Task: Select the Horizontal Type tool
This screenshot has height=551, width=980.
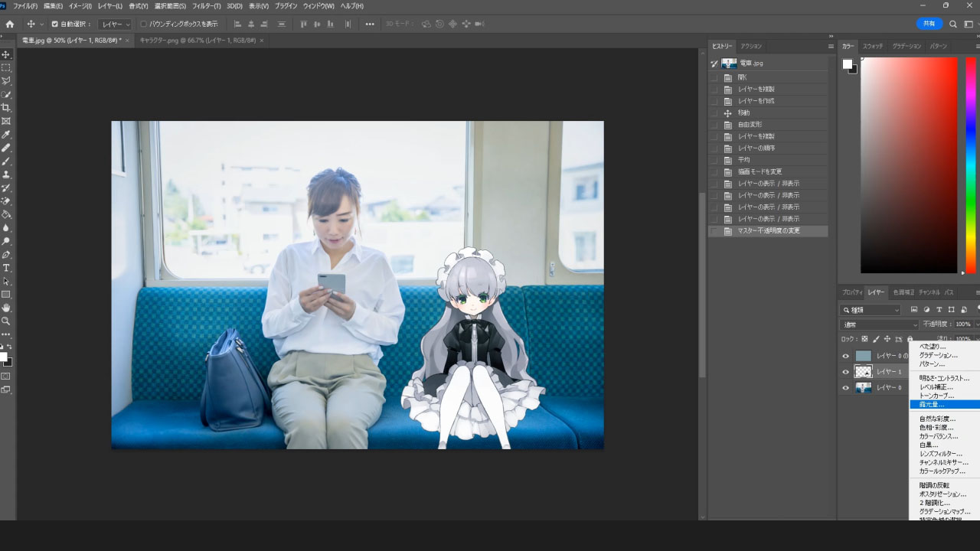Action: tap(6, 268)
